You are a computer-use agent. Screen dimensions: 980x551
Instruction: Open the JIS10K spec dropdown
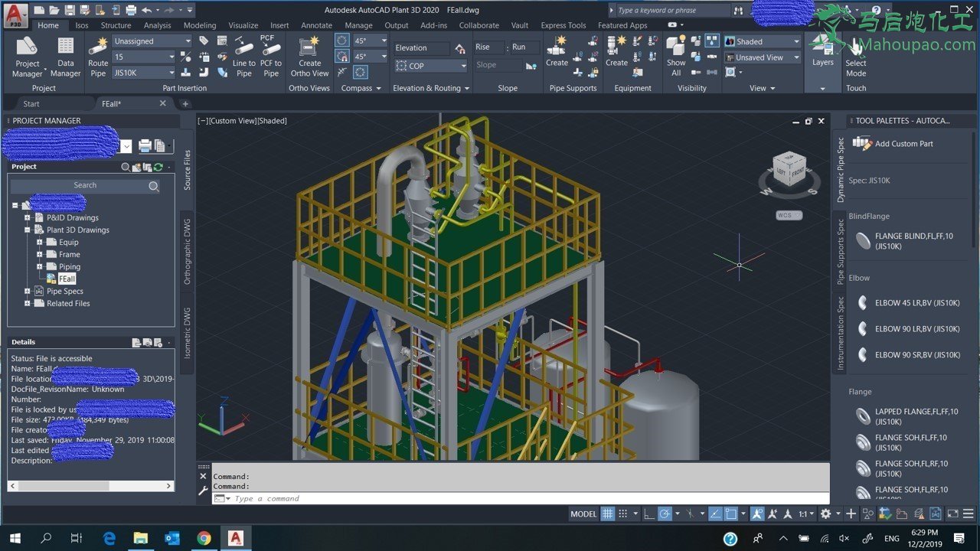pos(144,73)
